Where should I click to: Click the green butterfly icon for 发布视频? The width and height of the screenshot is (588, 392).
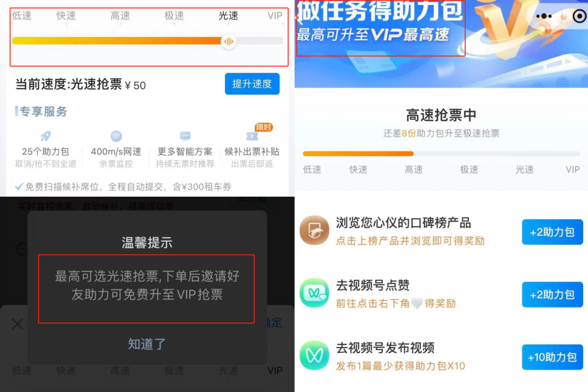[314, 356]
